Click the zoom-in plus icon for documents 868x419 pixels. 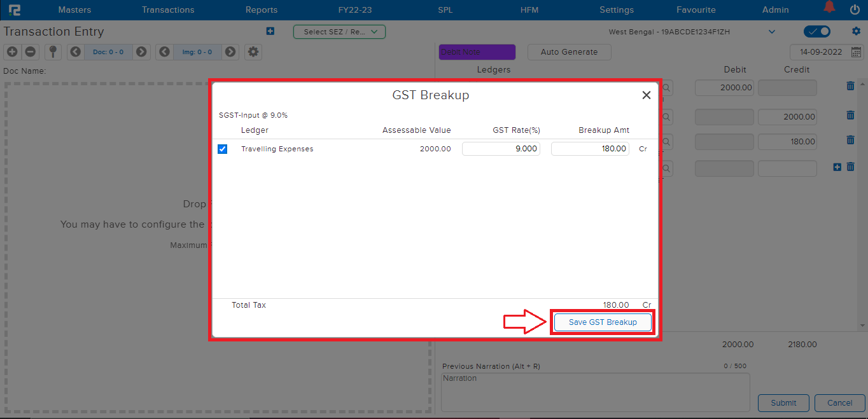(x=12, y=52)
